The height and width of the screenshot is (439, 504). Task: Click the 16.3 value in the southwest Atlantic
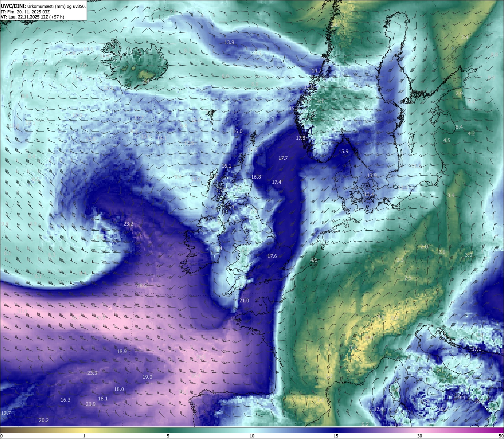point(65,400)
